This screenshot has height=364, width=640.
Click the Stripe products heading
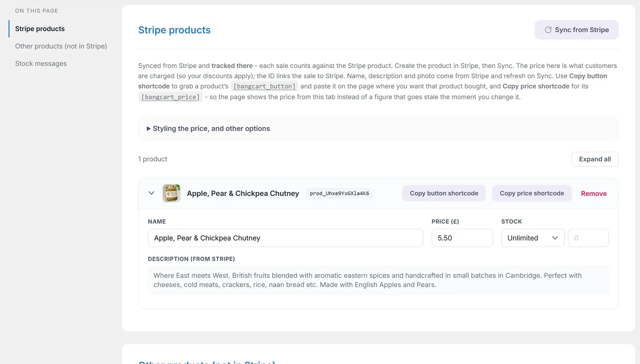(174, 30)
